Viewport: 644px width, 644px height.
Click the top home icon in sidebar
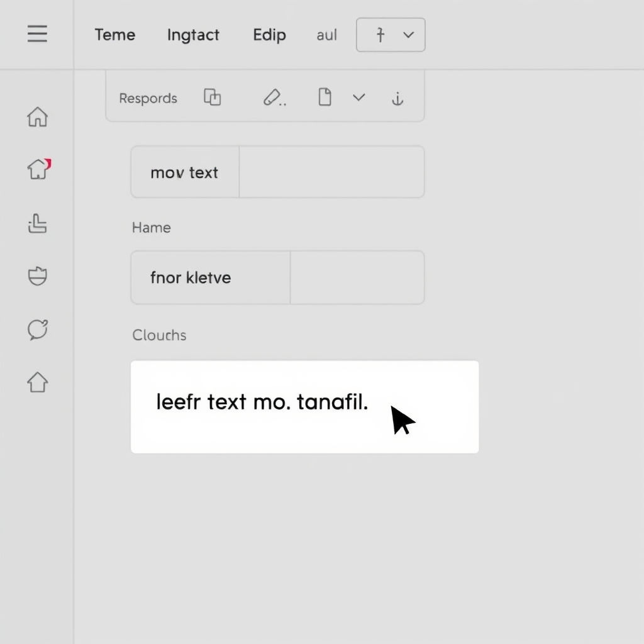point(38,116)
